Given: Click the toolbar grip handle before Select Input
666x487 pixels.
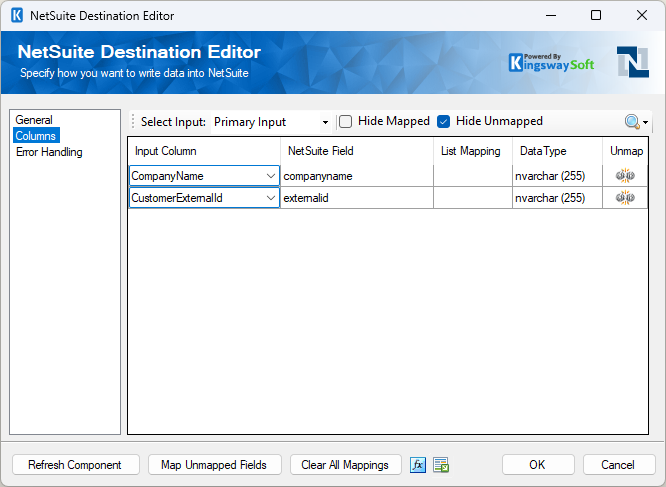Looking at the screenshot, I should [133, 121].
